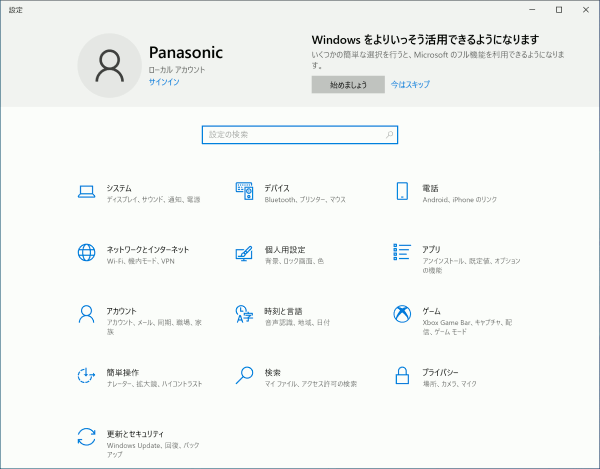Open the 検索 magnifier icon

(244, 375)
